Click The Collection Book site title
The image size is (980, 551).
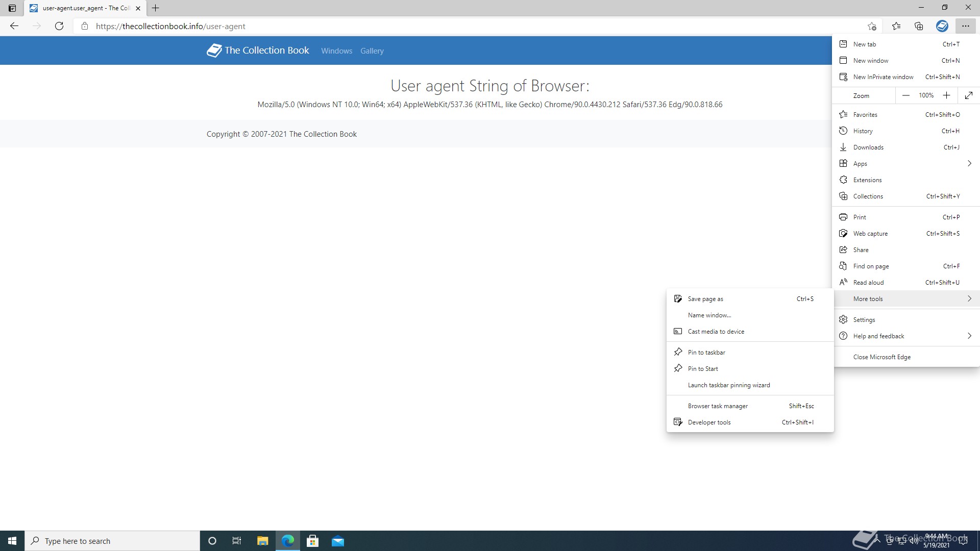pyautogui.click(x=267, y=50)
